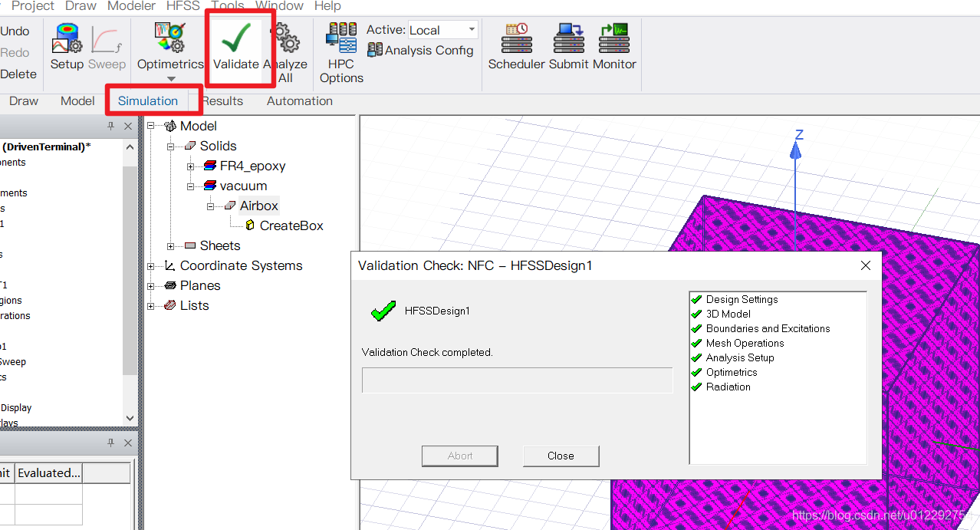Collapse the Model tree node
The height and width of the screenshot is (530, 980).
click(151, 126)
